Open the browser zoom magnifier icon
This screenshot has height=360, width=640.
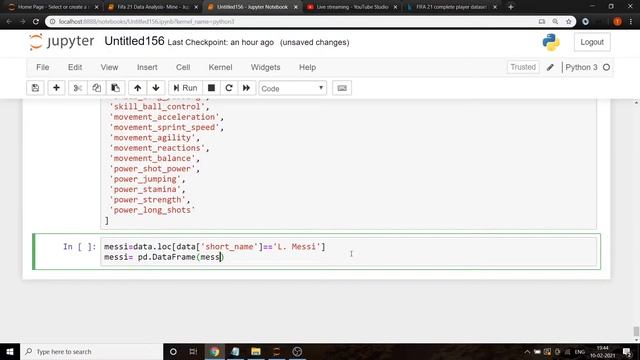555,22
